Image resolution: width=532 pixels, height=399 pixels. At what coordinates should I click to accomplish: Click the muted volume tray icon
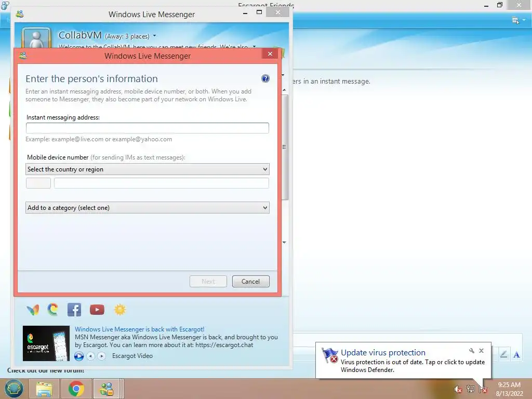click(458, 389)
